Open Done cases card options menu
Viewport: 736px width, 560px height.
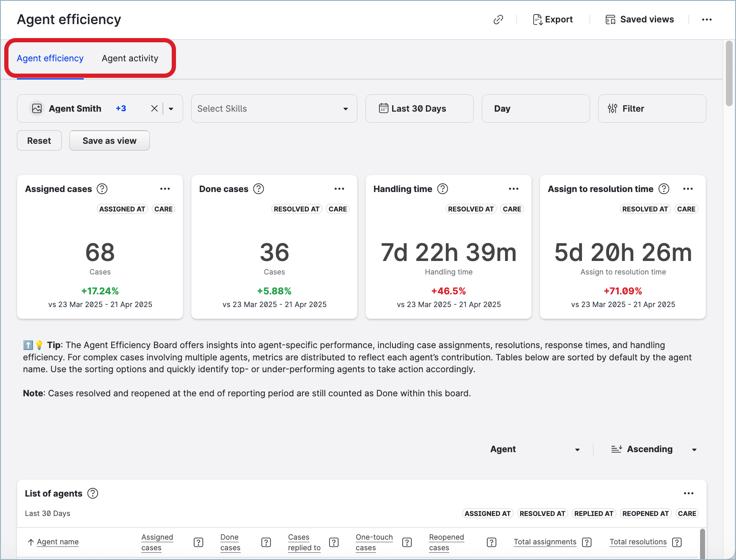339,189
